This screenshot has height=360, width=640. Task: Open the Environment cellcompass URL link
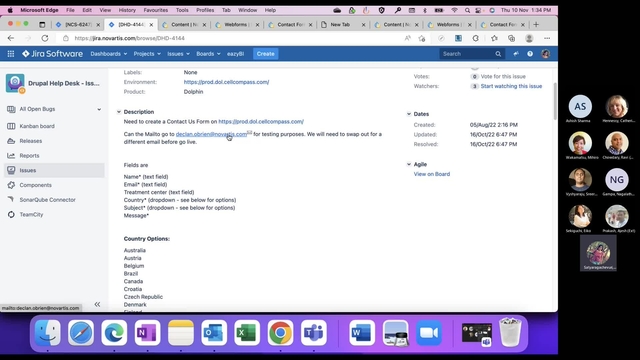click(226, 82)
